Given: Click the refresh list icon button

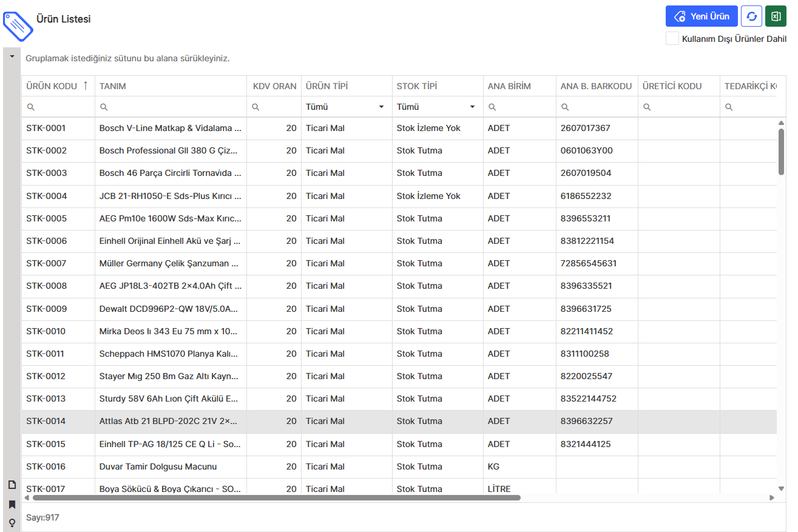Looking at the screenshot, I should tap(751, 16).
